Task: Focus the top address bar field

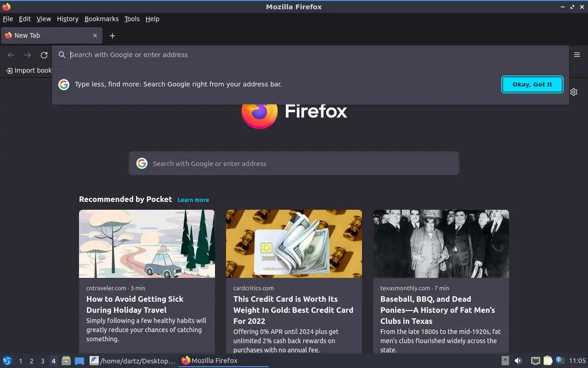Action: 311,55
